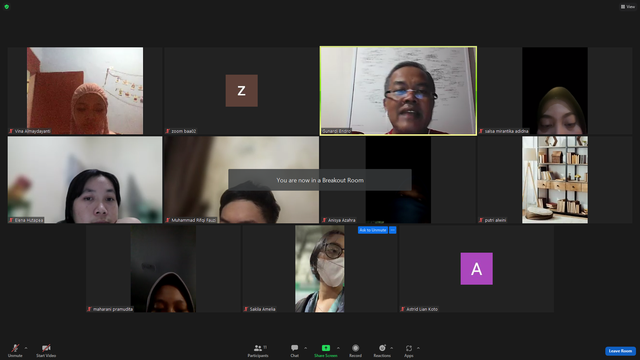Click the putri alwini name label
The width and height of the screenshot is (640, 360).
coord(496,220)
